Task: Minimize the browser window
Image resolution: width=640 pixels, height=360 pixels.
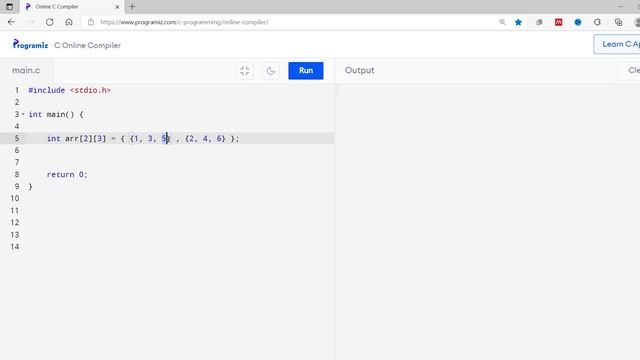Action: tap(620, 7)
